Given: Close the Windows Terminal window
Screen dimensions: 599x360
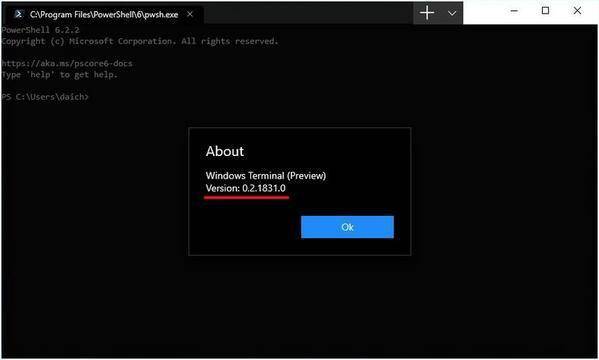Looking at the screenshot, I should tap(577, 11).
